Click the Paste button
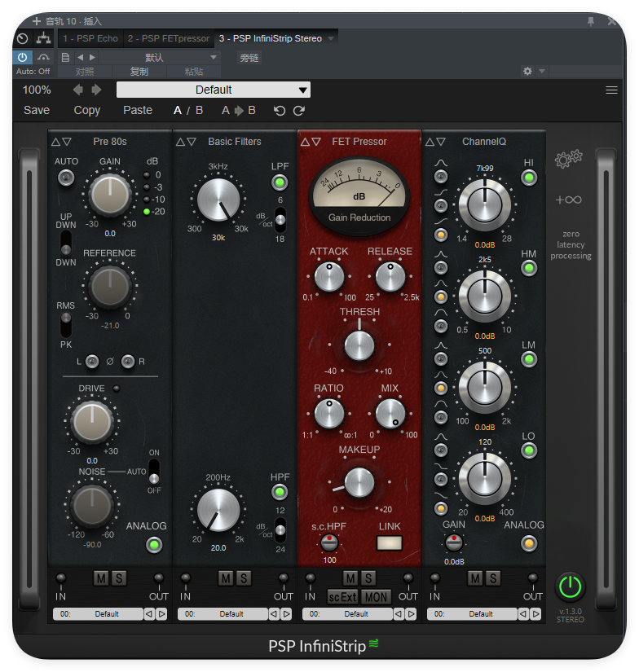Viewport: 639px width, 672px height. tap(138, 111)
